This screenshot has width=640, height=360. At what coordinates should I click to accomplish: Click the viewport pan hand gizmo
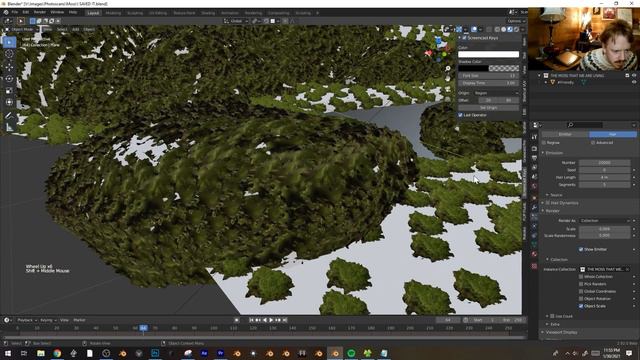[x=448, y=78]
